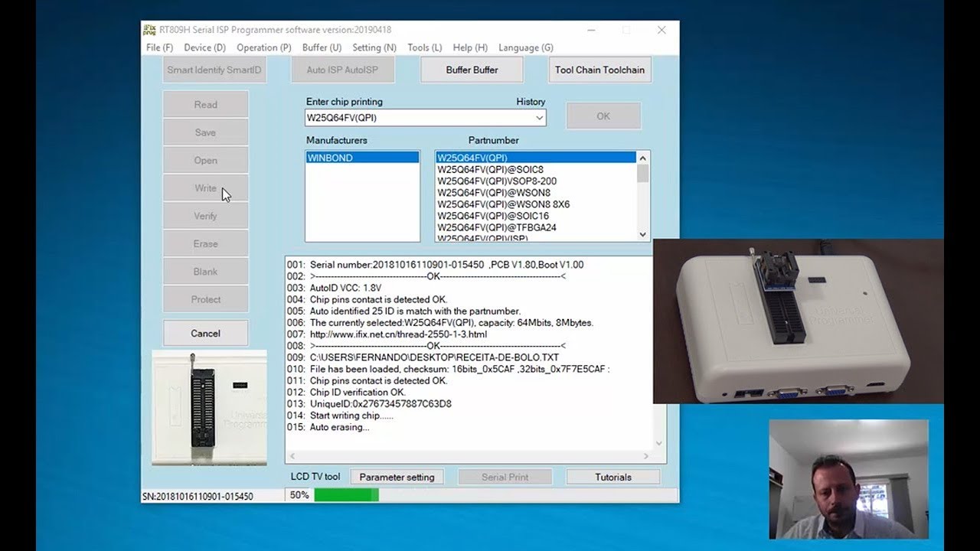Click the LCD TV tool label
The width and height of the screenshot is (980, 551).
pos(315,477)
